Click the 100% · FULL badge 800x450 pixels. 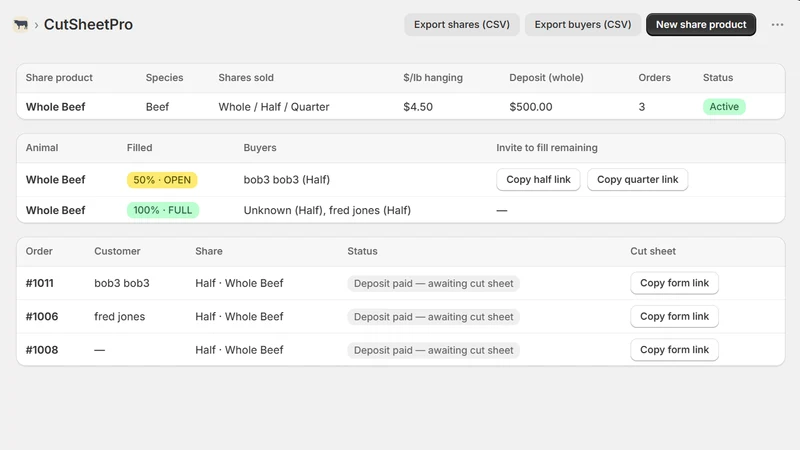click(x=163, y=210)
